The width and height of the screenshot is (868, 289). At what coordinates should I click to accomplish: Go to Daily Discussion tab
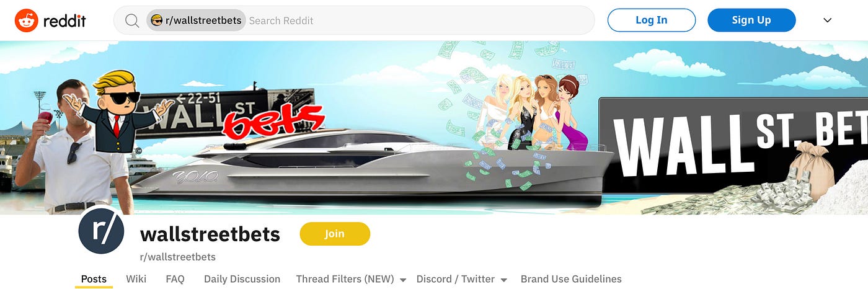point(242,279)
